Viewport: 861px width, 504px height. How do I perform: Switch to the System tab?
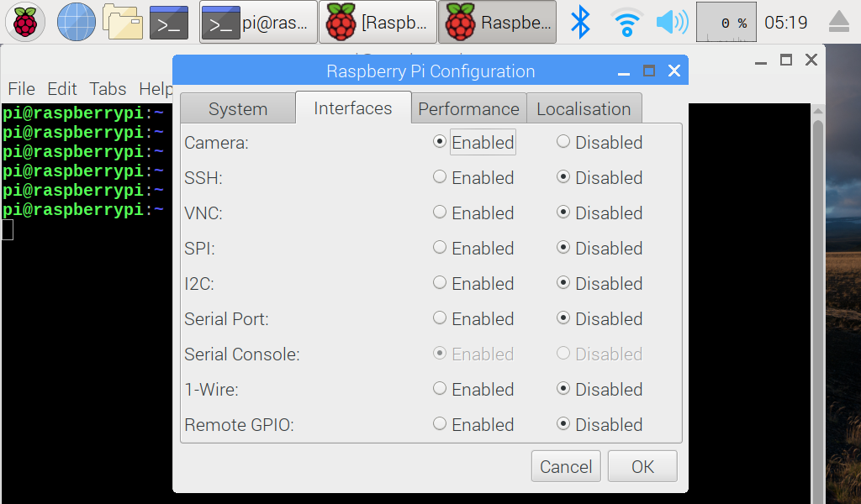point(238,109)
